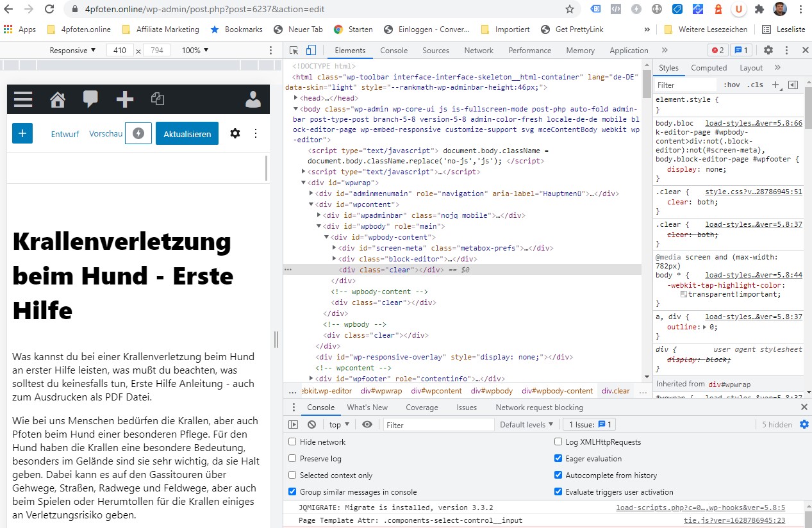
Task: Open the Chrome Apps grid shortcut
Action: 20,29
